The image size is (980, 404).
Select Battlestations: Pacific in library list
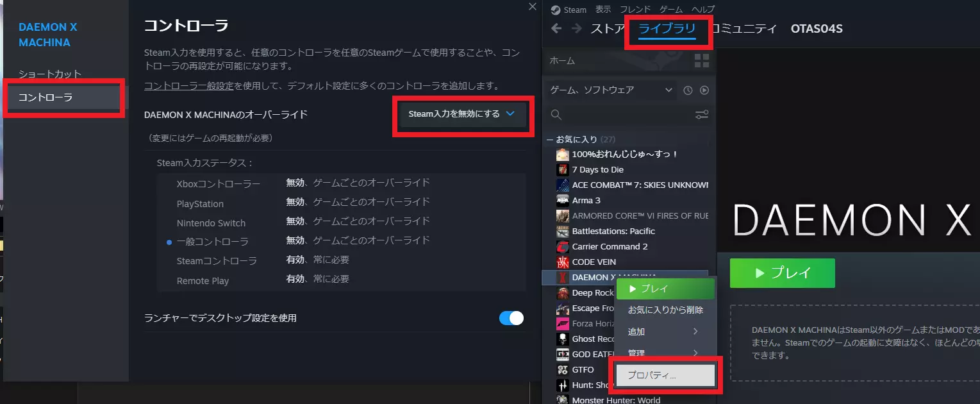[613, 231]
